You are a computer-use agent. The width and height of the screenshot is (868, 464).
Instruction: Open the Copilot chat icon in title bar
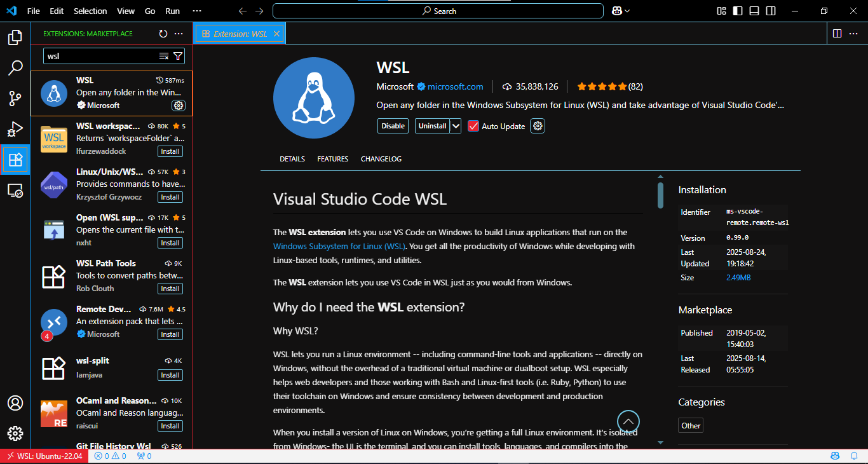(616, 11)
